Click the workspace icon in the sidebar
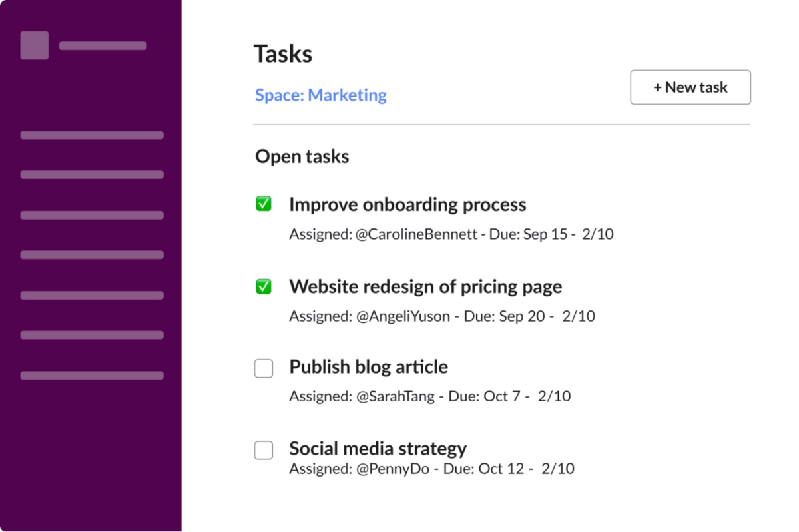 (34, 45)
